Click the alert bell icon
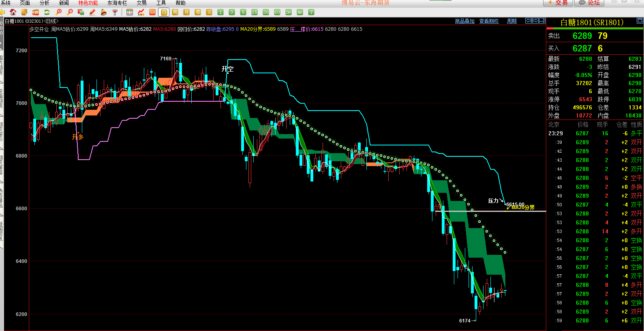644x331 pixels. click(104, 12)
